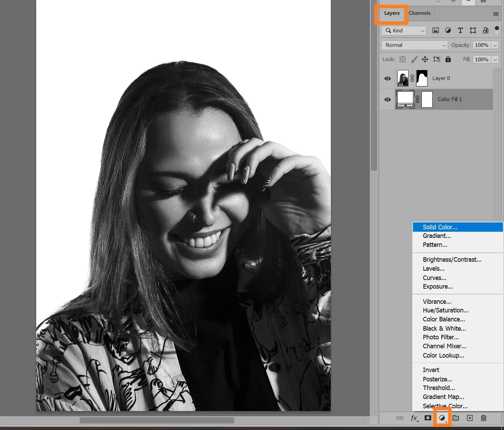Click the create new layer plus icon
Image resolution: width=504 pixels, height=430 pixels.
click(470, 418)
